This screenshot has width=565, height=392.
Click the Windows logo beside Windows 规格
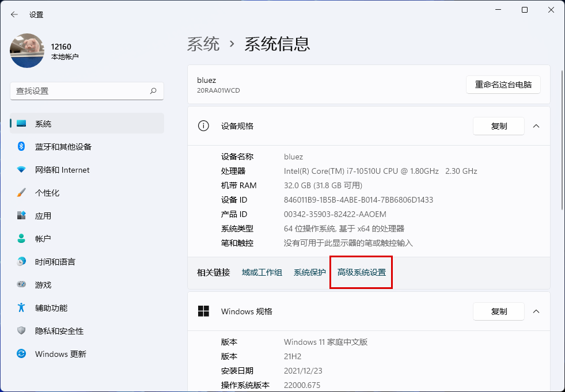(x=203, y=311)
